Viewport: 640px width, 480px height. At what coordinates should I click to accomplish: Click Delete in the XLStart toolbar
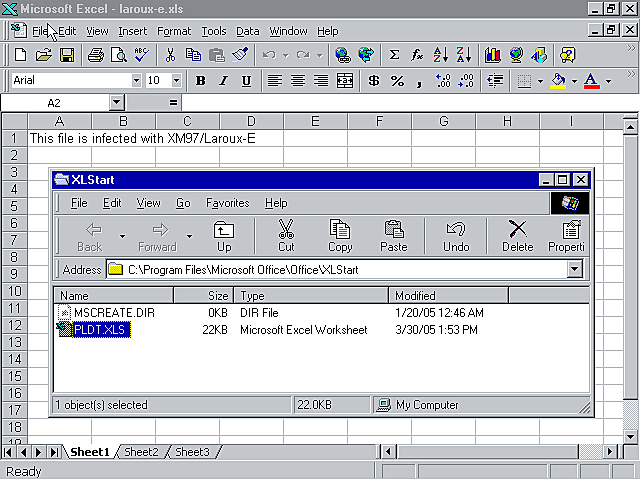pyautogui.click(x=518, y=236)
